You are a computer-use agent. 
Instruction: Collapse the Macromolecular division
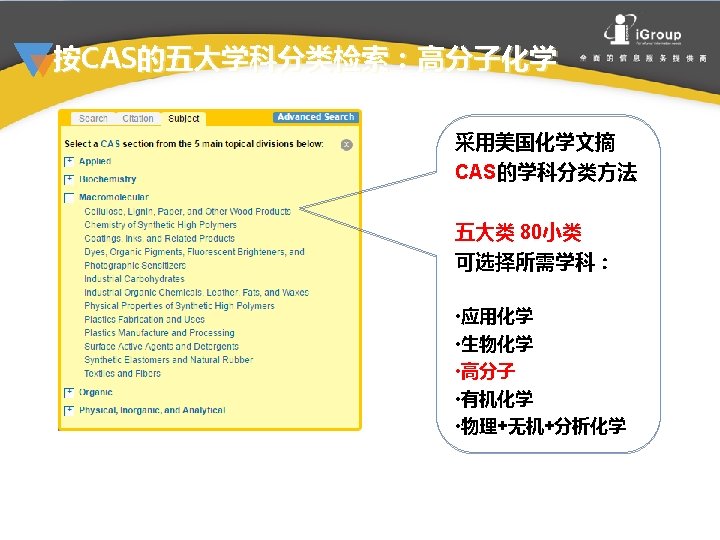tap(69, 197)
